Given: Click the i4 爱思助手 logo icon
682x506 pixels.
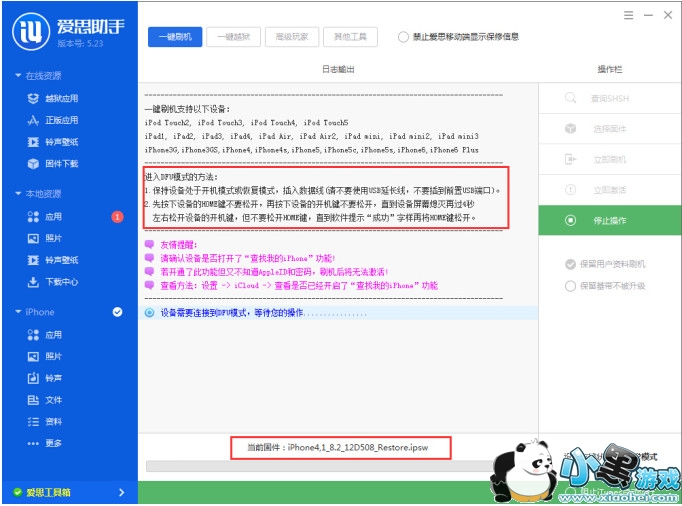Looking at the screenshot, I should 31,31.
